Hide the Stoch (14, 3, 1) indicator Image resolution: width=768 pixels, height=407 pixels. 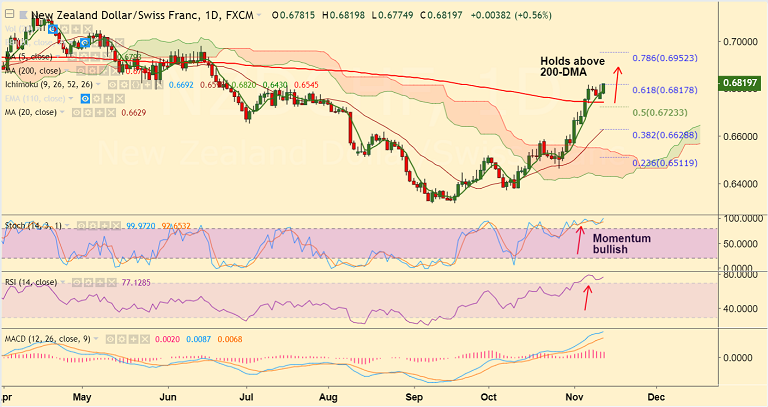point(81,225)
